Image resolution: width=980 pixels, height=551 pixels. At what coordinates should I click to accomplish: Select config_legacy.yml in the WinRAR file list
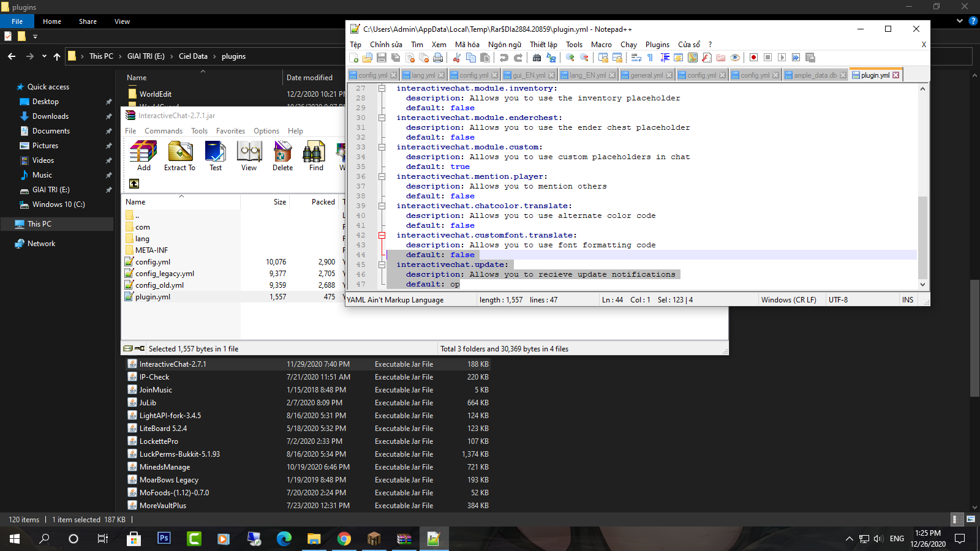(165, 274)
